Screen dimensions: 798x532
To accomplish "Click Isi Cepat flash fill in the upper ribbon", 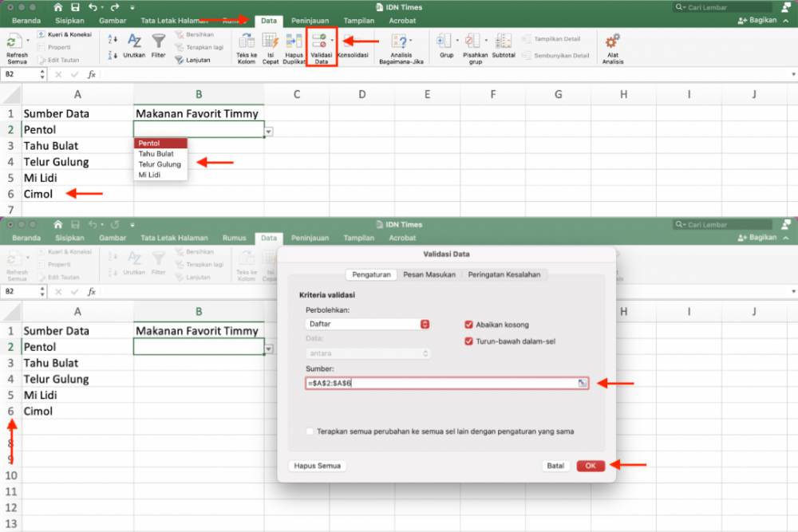I will click(x=271, y=49).
